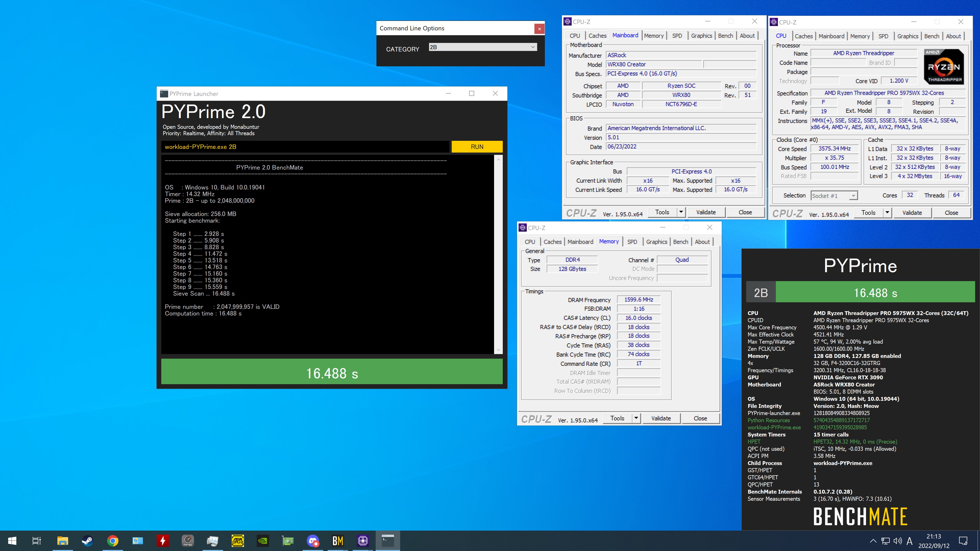Open the red lightning bolt taskbar app

pos(163,540)
